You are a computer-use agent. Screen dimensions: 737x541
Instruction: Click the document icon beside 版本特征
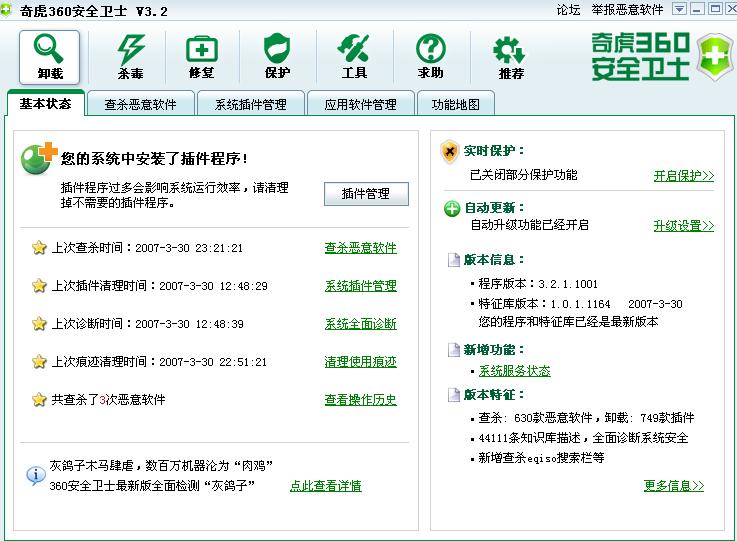(454, 395)
